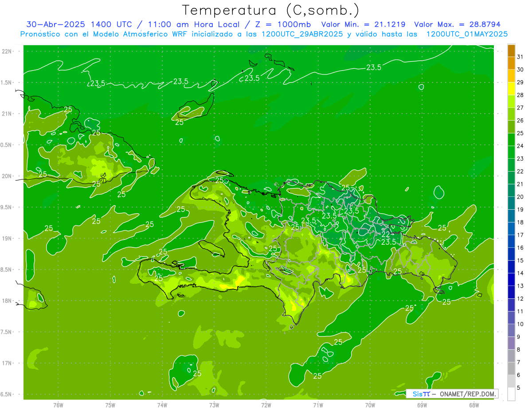Click the 72W longitude label
The width and height of the screenshot is (532, 411).
pos(266,405)
